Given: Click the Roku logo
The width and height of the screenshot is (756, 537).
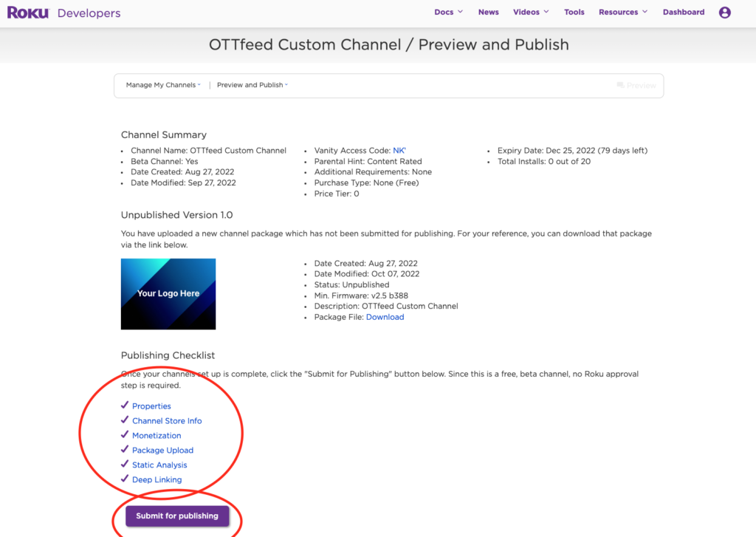Looking at the screenshot, I should pos(28,13).
